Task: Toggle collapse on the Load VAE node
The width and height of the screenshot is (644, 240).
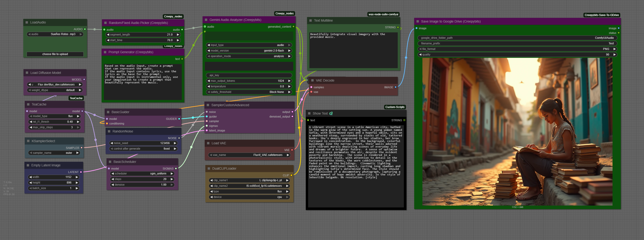Action: (x=208, y=143)
